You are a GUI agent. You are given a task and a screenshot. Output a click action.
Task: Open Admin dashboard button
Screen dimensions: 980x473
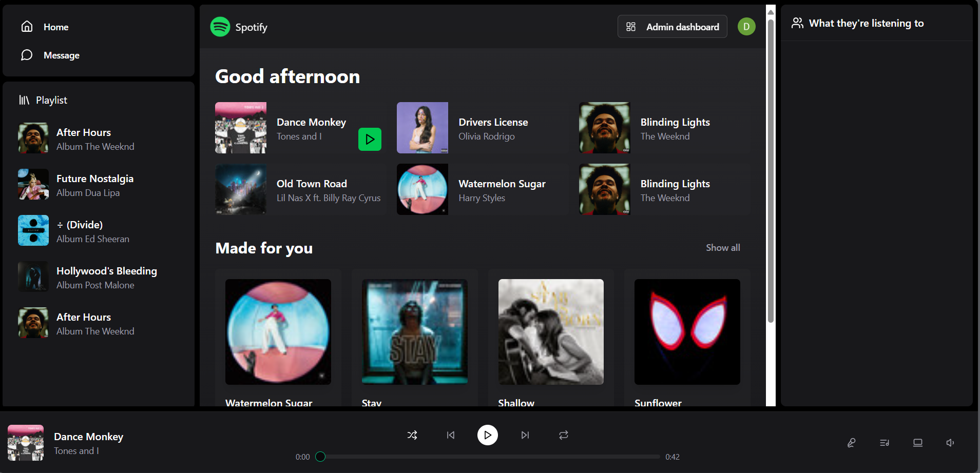click(672, 27)
